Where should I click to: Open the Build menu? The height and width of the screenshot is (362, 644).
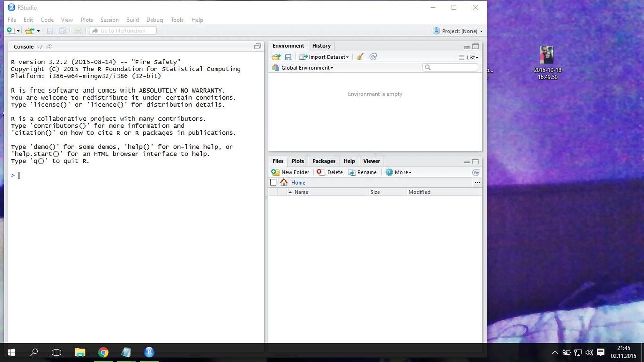(x=133, y=20)
